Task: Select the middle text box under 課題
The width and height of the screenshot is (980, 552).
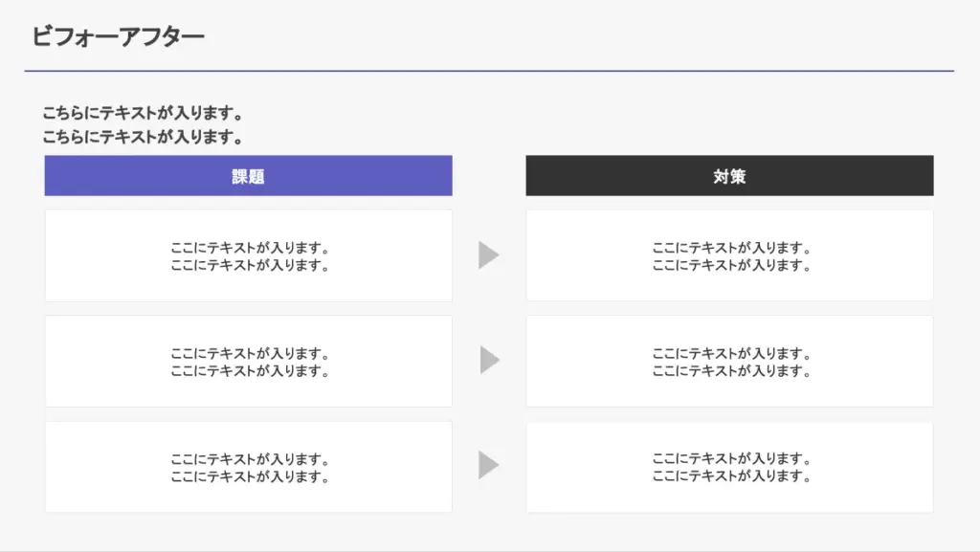Action: pos(248,362)
